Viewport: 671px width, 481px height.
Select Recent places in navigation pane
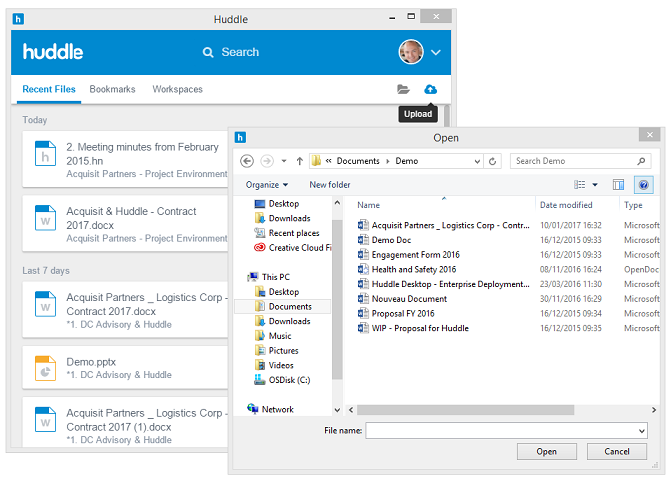[287, 233]
